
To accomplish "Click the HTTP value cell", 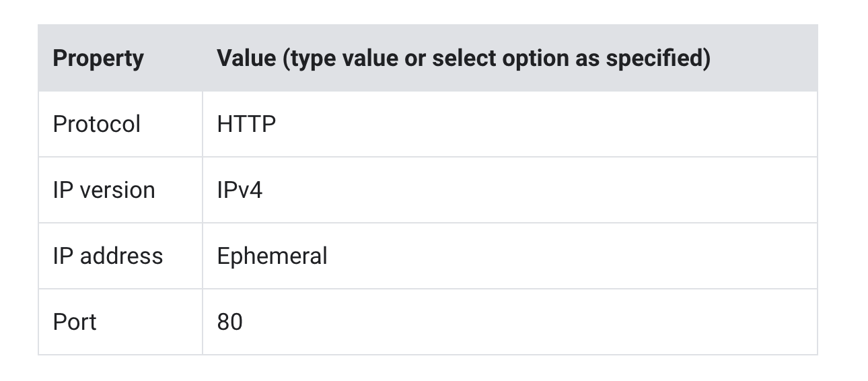I will coord(246,125).
